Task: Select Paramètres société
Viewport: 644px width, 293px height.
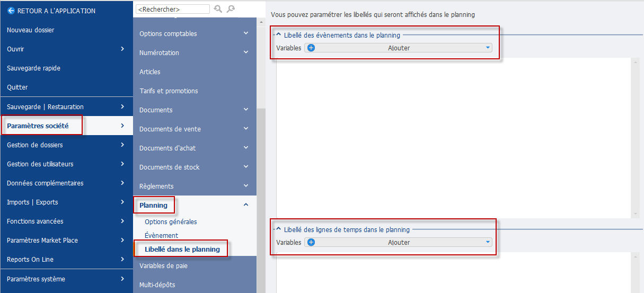Action: point(66,126)
